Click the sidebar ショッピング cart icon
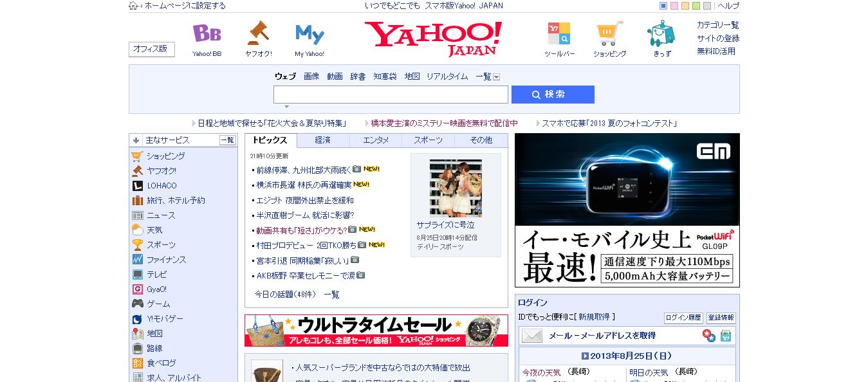868x382 pixels. click(x=137, y=156)
